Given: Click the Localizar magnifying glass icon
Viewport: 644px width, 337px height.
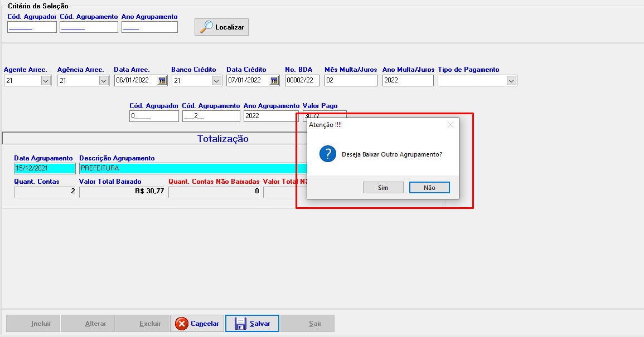Looking at the screenshot, I should (206, 27).
